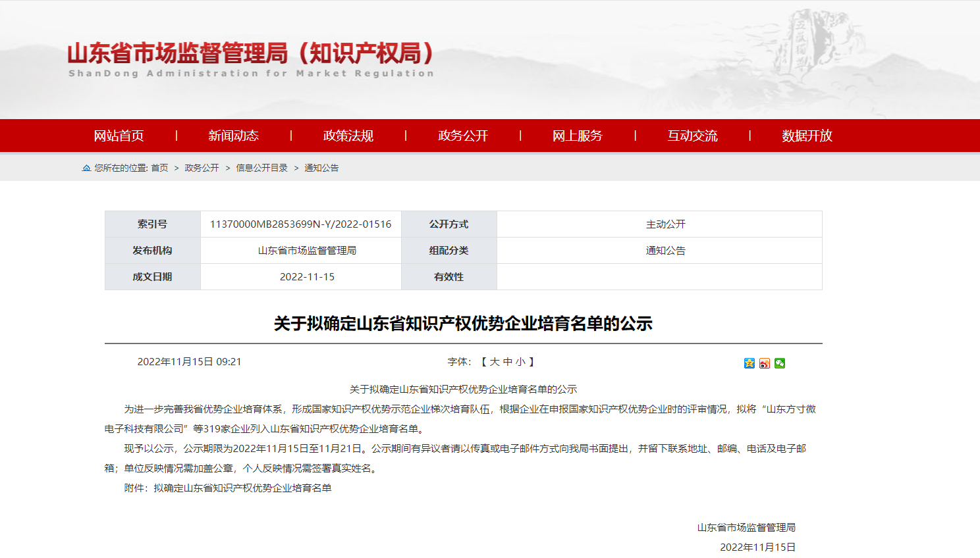980x558 pixels.
Task: Open the 网站首页 menu
Action: tap(119, 136)
